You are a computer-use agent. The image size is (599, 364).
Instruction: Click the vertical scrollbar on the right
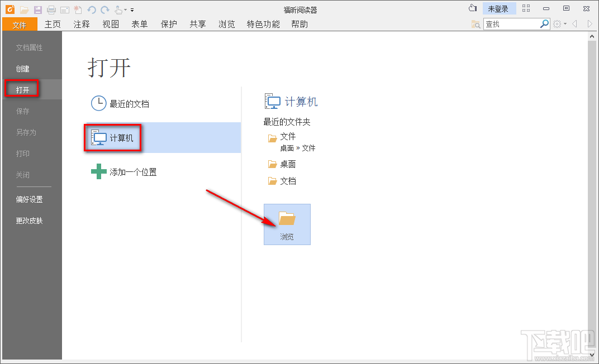pos(592,167)
